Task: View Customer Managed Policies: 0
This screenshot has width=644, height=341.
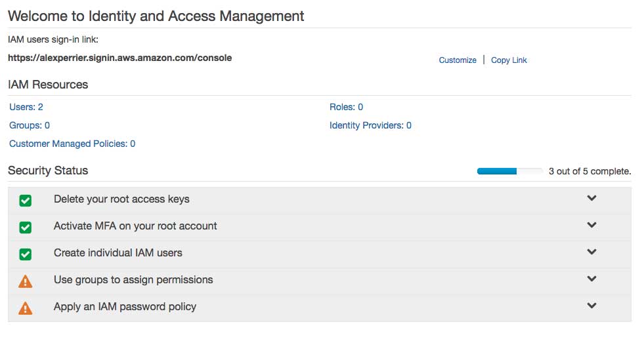Action: (x=72, y=144)
